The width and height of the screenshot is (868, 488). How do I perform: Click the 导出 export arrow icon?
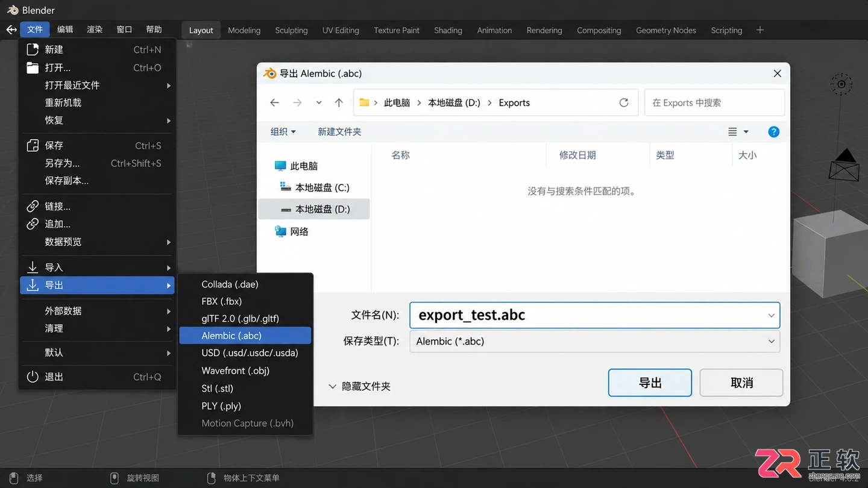click(33, 285)
